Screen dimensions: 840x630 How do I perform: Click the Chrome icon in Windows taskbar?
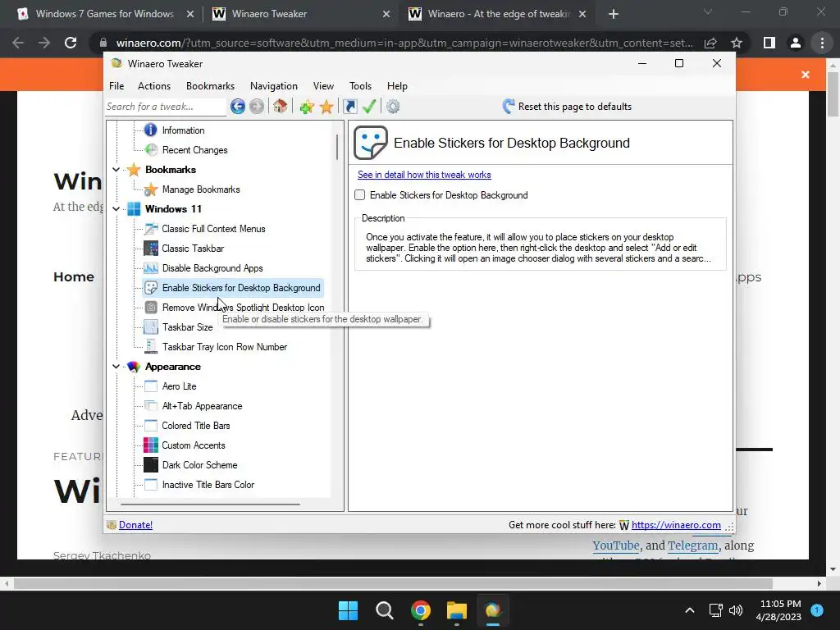coord(421,610)
